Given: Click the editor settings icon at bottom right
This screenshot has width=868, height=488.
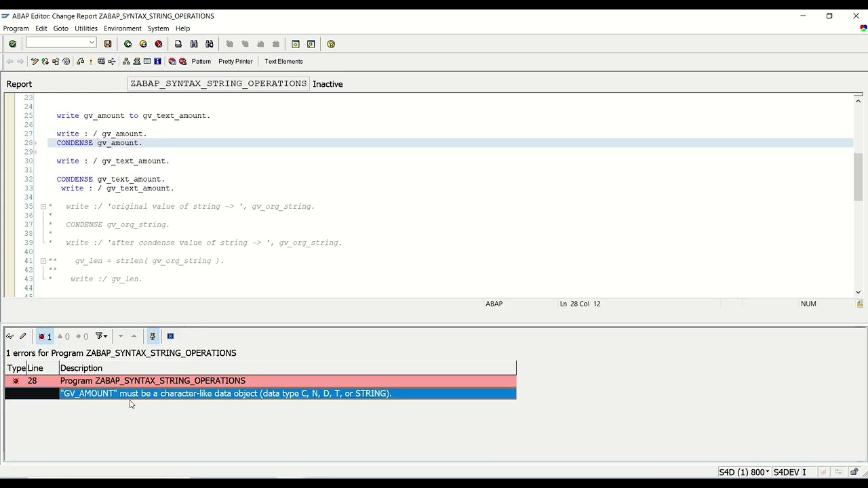Looking at the screenshot, I should point(860,304).
